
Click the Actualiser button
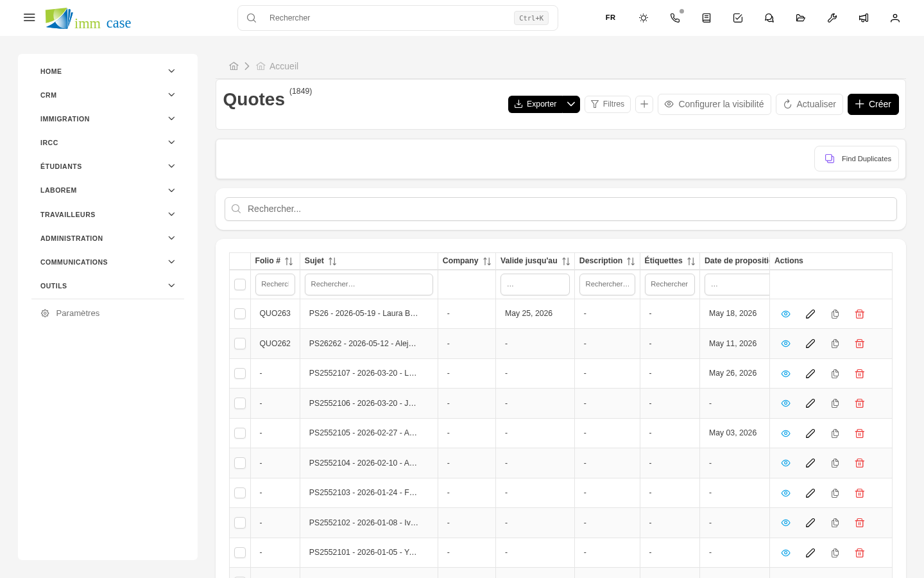coord(809,104)
